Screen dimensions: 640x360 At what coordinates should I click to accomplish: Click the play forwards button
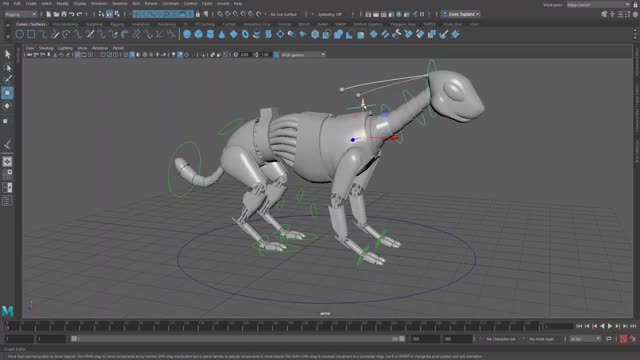[x=610, y=326]
